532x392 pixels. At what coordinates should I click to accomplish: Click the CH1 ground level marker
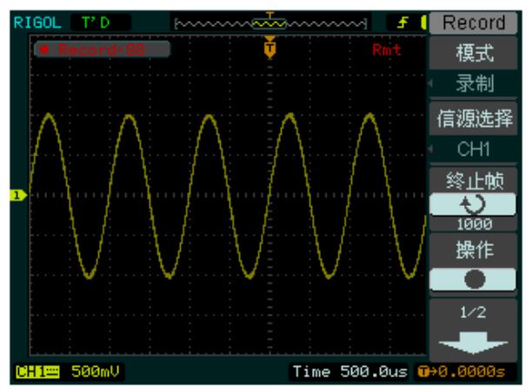click(15, 196)
